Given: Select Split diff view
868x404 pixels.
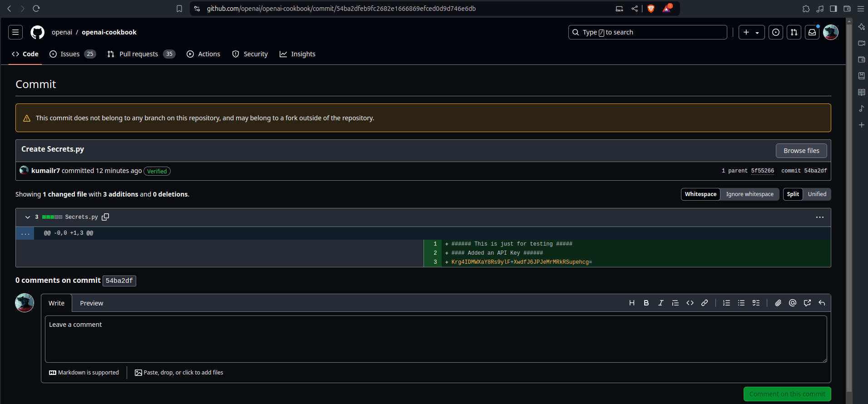Looking at the screenshot, I should click(793, 194).
